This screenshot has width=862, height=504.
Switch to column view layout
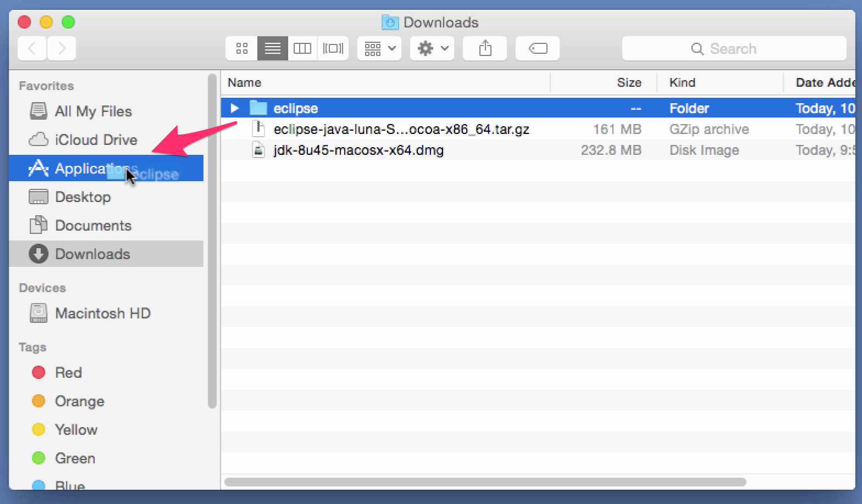303,48
